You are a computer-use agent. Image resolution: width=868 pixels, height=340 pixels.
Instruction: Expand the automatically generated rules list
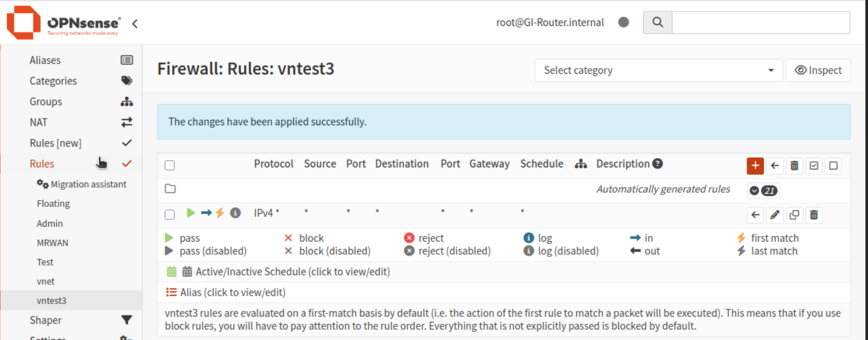pyautogui.click(x=763, y=191)
